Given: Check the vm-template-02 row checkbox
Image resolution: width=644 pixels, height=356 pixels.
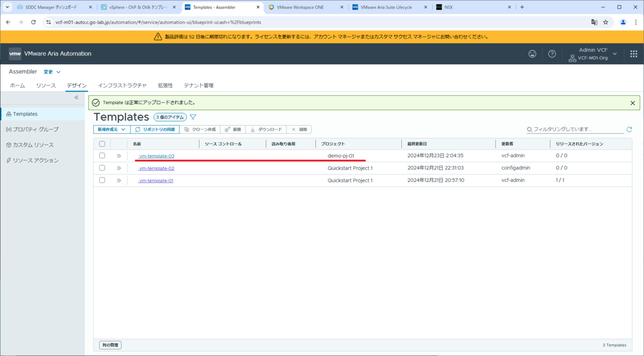Looking at the screenshot, I should tap(102, 168).
